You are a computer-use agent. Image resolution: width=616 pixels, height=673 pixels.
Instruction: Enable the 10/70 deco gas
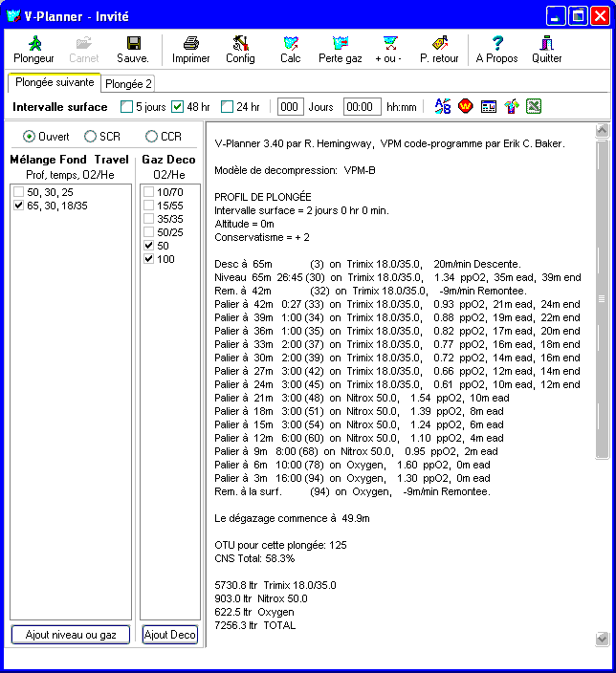[x=148, y=192]
